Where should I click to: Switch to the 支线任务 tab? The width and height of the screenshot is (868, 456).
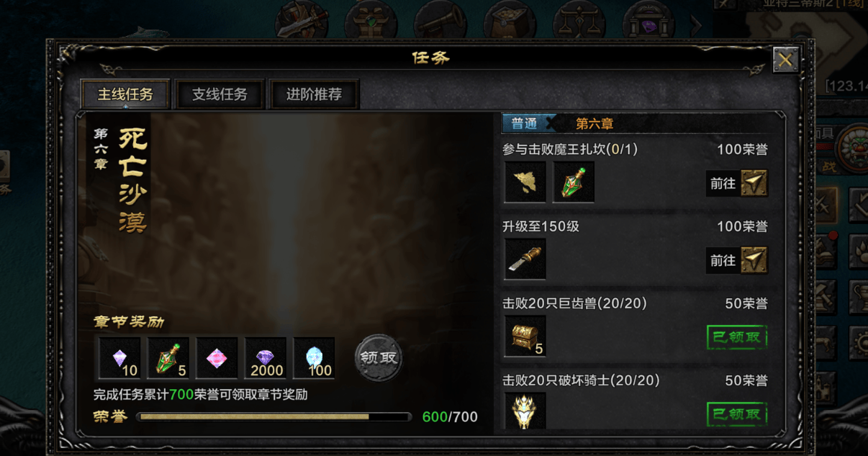220,94
